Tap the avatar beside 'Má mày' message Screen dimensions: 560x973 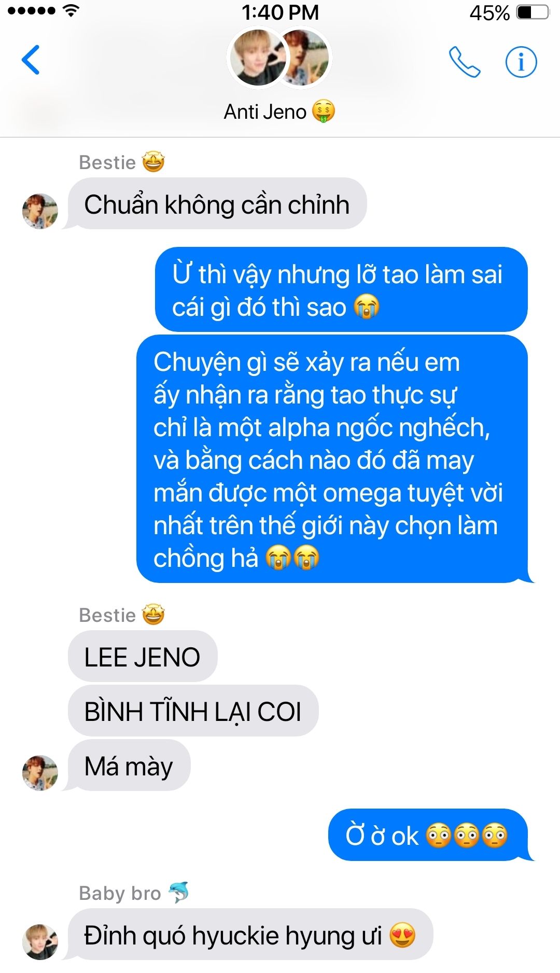(x=40, y=772)
